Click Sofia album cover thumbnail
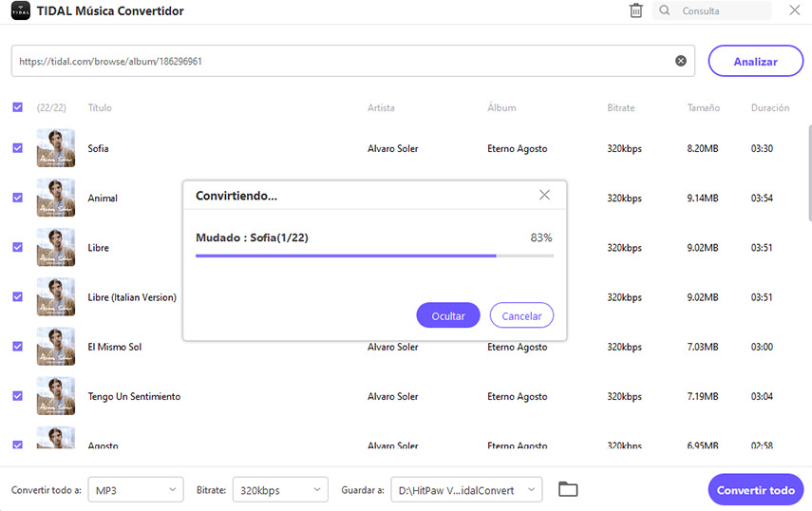This screenshot has height=511, width=812. (x=56, y=148)
